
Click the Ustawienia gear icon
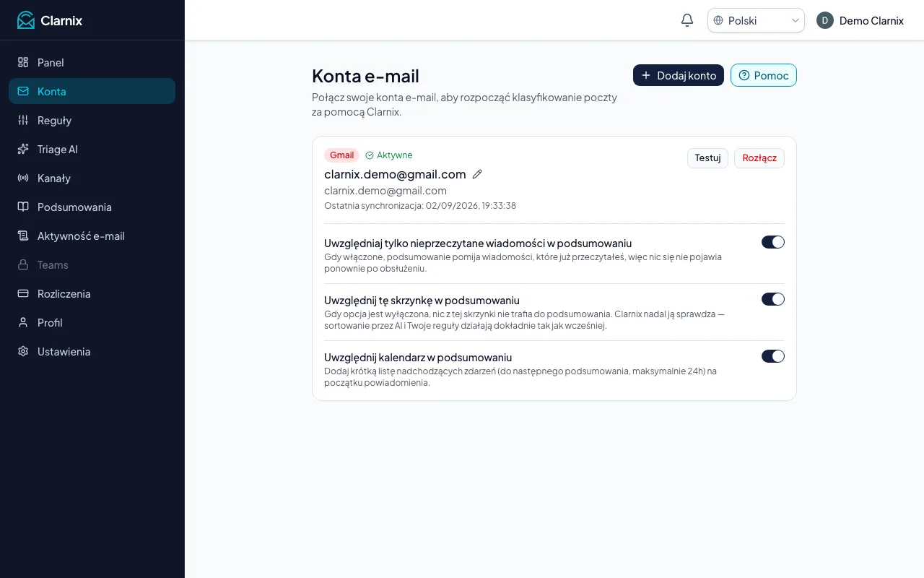(x=23, y=351)
